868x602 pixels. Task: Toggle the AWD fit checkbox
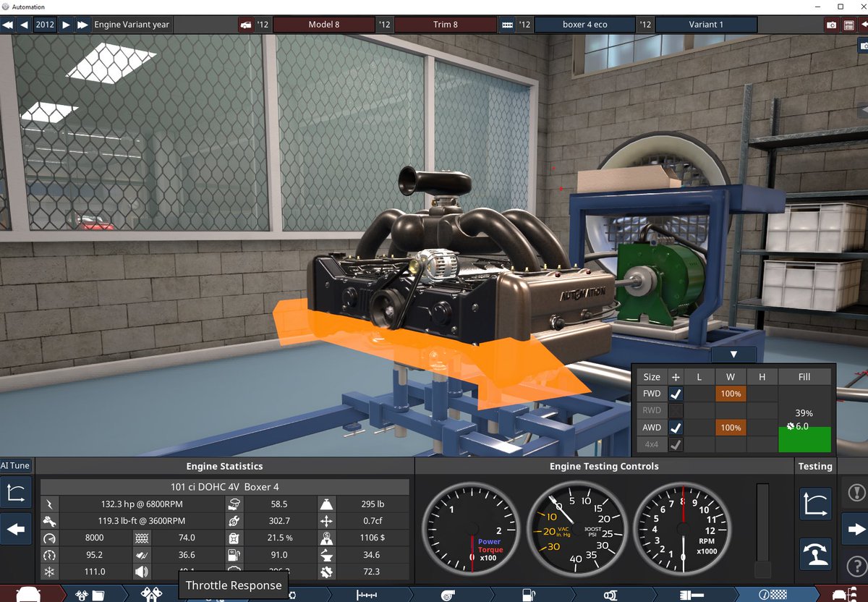click(x=676, y=428)
